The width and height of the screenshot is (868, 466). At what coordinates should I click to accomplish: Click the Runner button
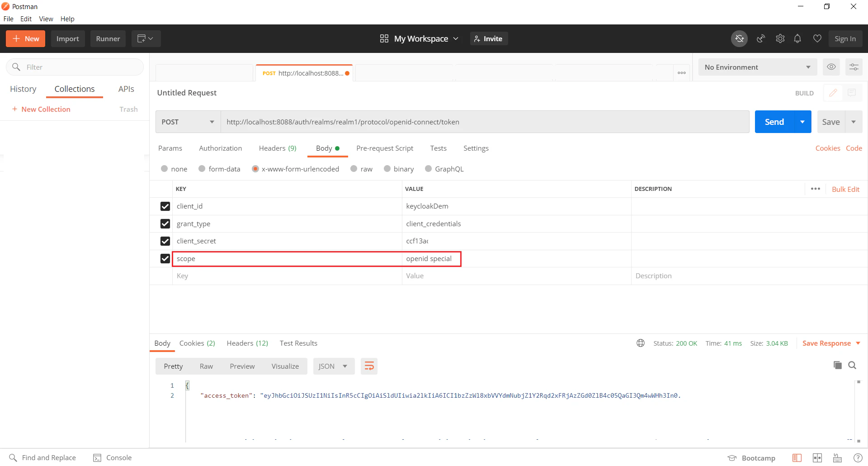pyautogui.click(x=108, y=39)
